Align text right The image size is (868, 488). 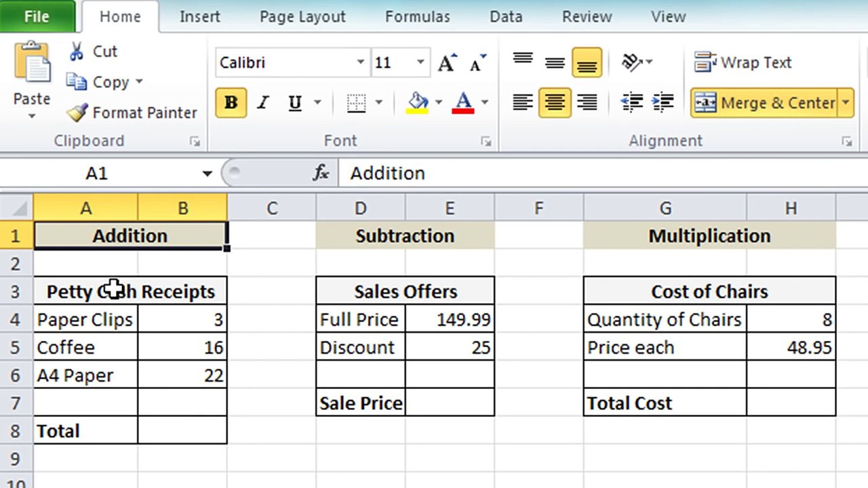[x=587, y=103]
